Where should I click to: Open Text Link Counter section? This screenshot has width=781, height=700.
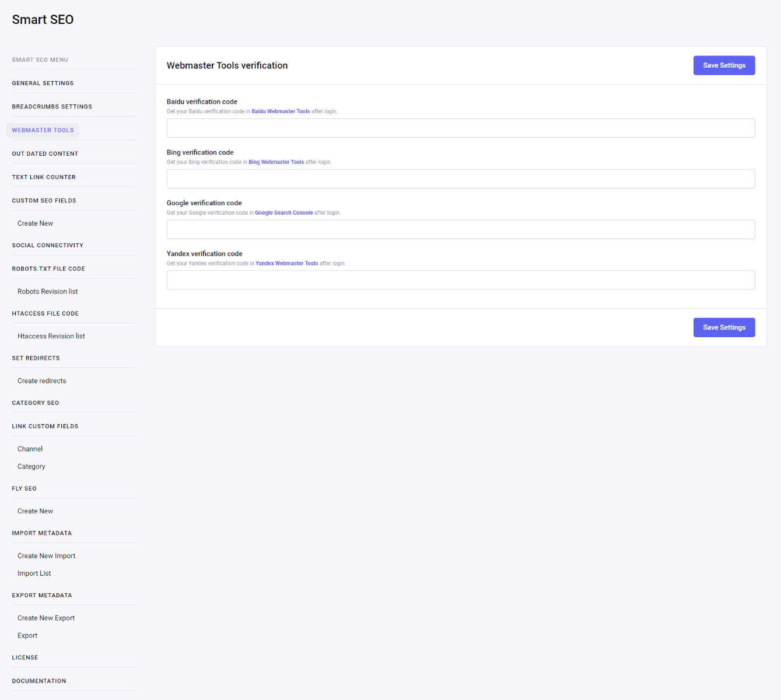point(44,177)
